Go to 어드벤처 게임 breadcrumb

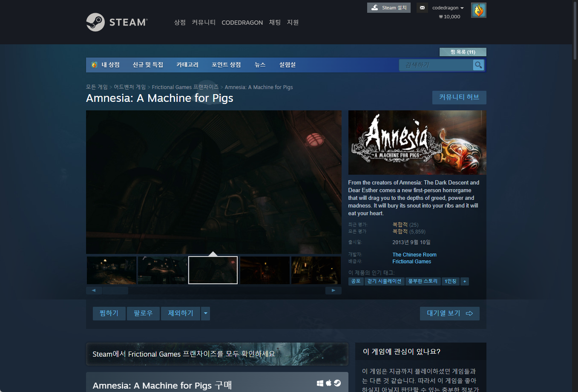point(129,87)
